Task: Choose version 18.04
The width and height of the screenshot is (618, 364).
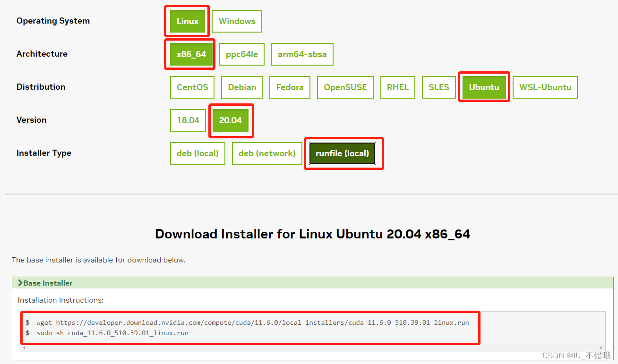Action: 188,120
